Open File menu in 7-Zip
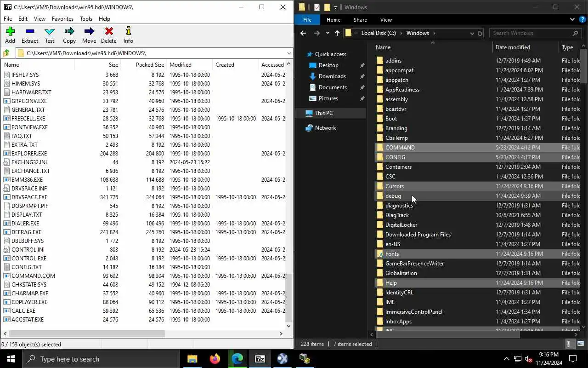The image size is (588, 368). [x=8, y=19]
